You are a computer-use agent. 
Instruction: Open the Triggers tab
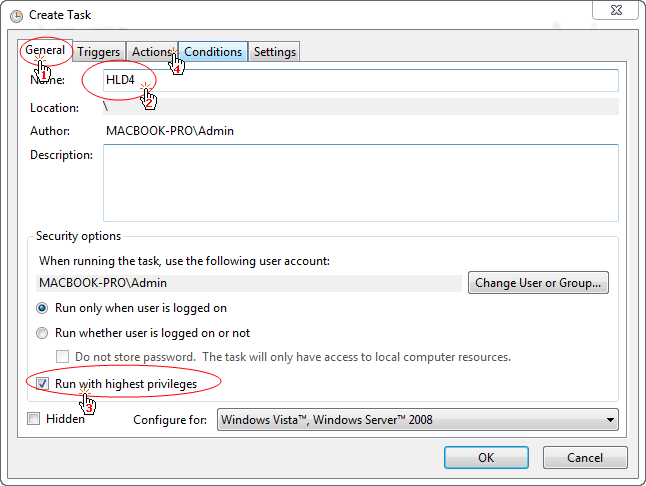(98, 52)
